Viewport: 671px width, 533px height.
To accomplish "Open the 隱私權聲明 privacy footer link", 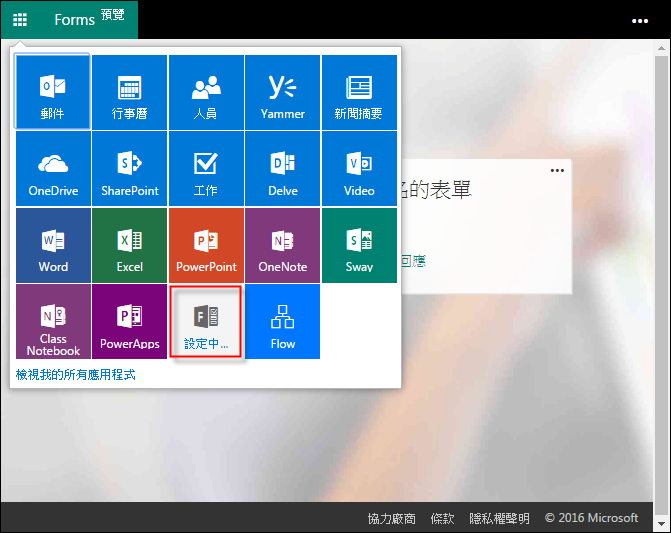I will 499,518.
